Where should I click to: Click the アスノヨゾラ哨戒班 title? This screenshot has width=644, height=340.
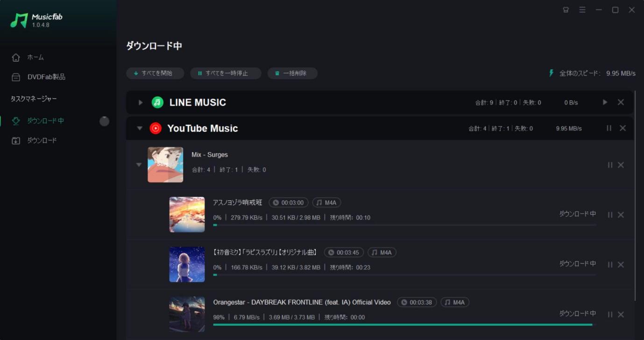(238, 203)
